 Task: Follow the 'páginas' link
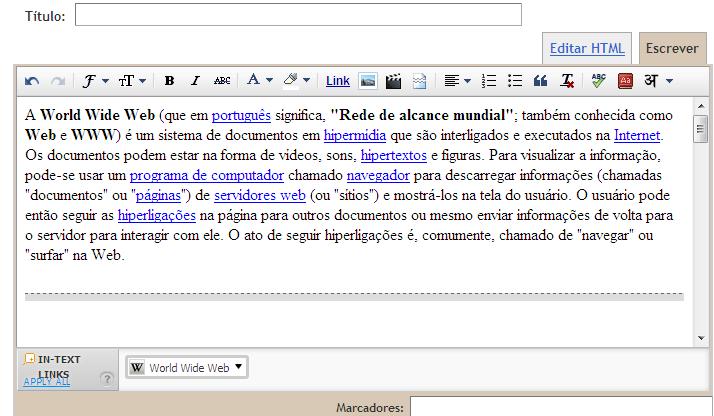(x=158, y=196)
